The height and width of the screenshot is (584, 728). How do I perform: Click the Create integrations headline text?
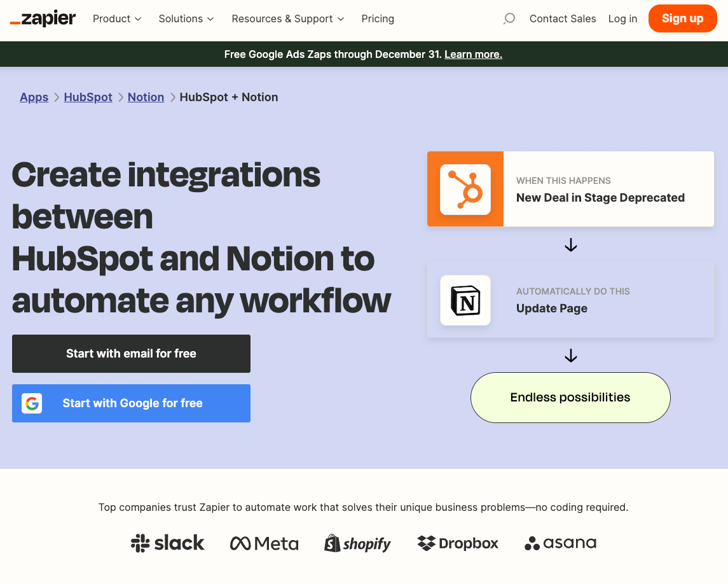coord(202,237)
